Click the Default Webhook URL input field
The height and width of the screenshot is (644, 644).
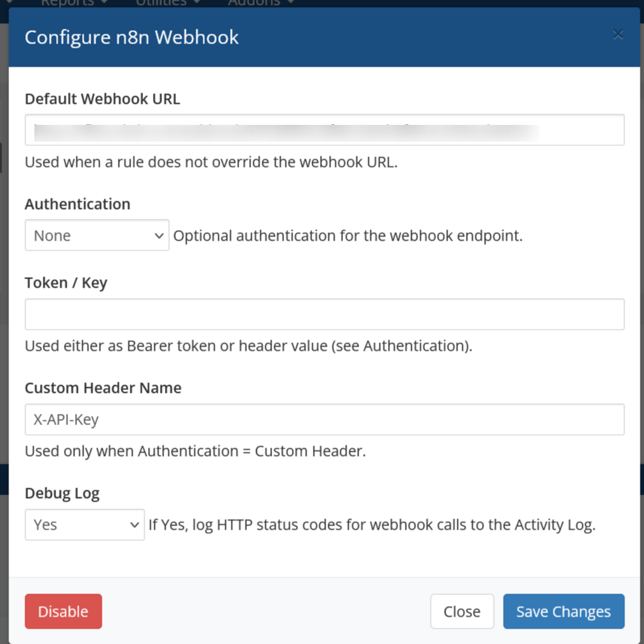pyautogui.click(x=324, y=130)
